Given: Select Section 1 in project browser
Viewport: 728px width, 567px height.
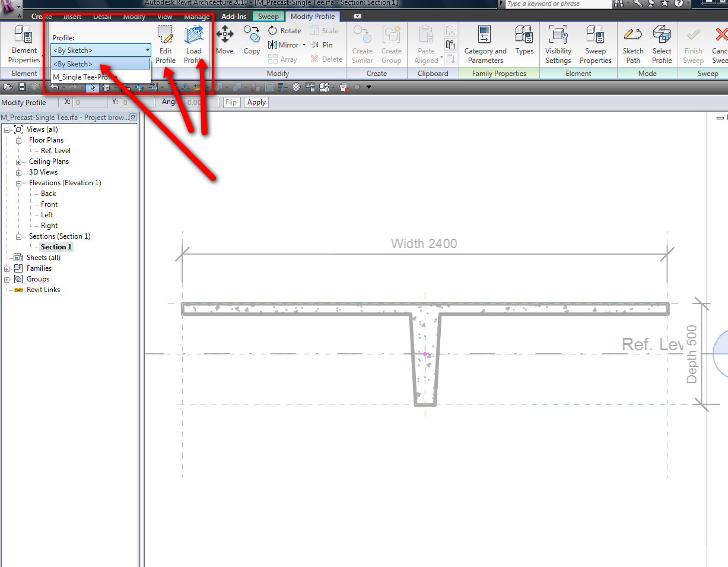Looking at the screenshot, I should tap(56, 247).
